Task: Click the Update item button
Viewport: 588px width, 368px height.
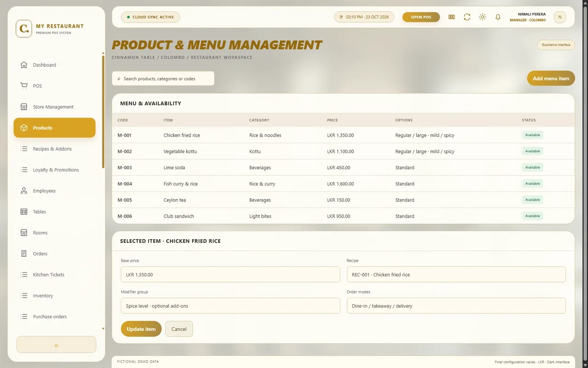Action: [x=141, y=329]
